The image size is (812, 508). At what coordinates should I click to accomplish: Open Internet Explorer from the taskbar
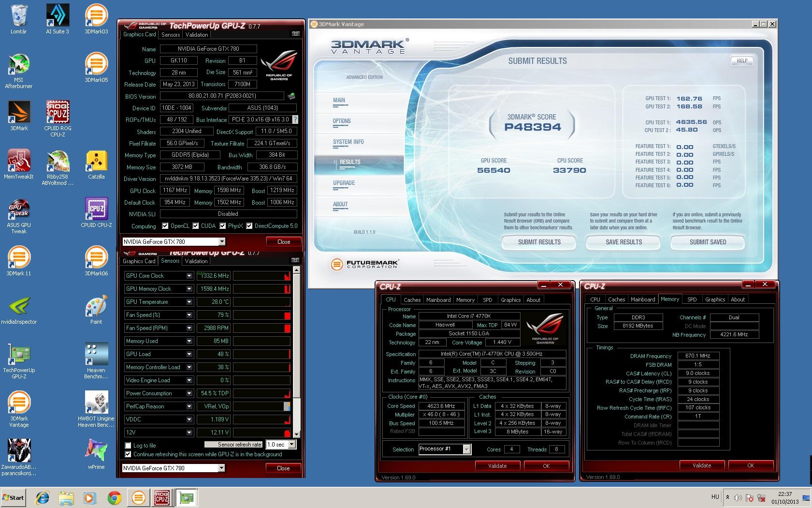pyautogui.click(x=43, y=498)
